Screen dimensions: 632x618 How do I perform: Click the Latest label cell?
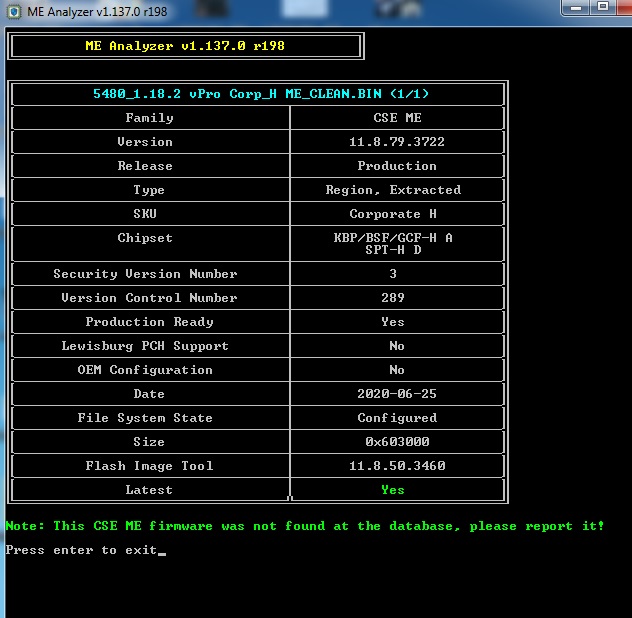pos(149,490)
